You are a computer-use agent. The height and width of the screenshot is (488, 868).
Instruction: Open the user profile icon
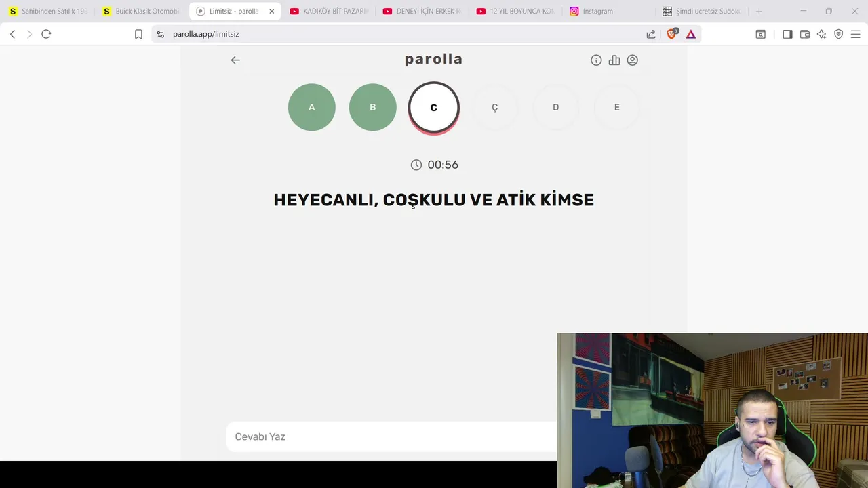coord(633,60)
